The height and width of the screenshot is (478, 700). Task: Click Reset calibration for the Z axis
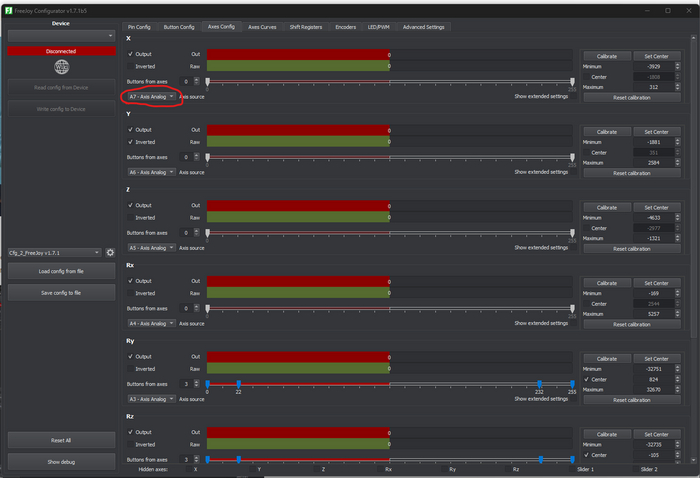(632, 249)
